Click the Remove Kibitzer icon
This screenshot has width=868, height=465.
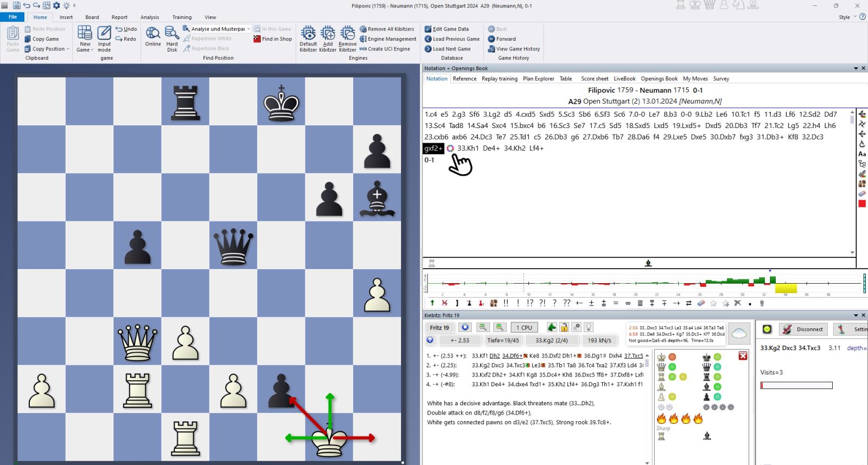pos(347,38)
